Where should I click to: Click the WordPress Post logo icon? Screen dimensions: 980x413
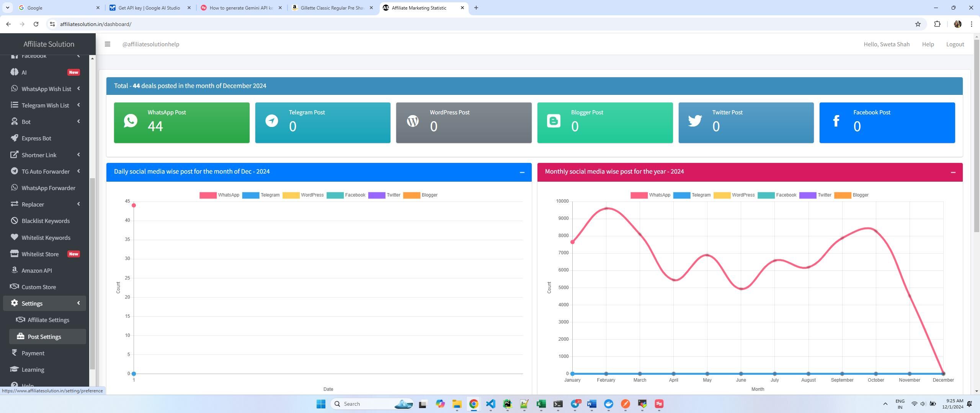click(413, 121)
